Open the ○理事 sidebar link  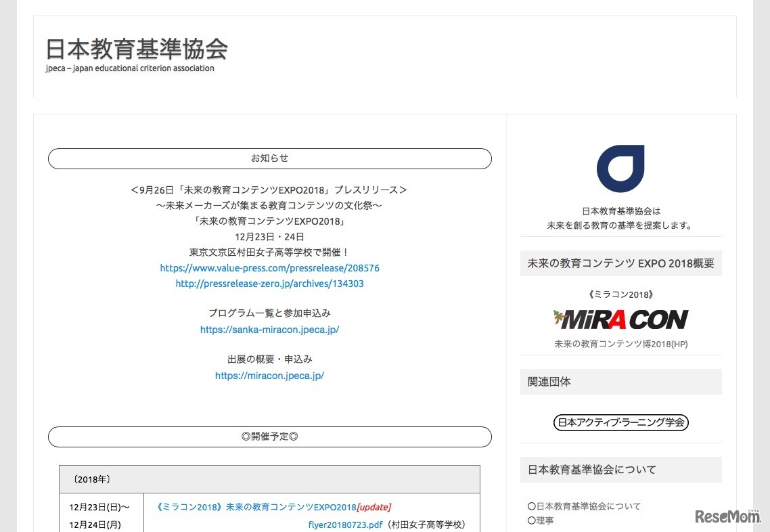[x=540, y=520]
